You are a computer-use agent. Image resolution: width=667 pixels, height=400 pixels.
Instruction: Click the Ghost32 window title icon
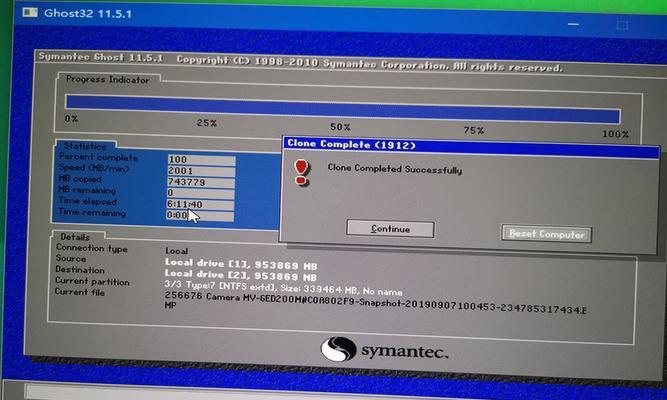30,12
